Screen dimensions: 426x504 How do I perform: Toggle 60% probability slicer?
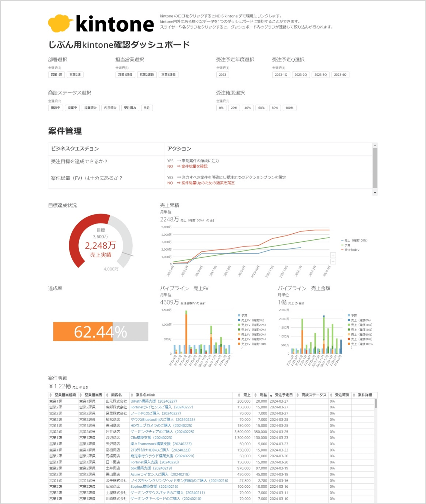click(x=261, y=108)
